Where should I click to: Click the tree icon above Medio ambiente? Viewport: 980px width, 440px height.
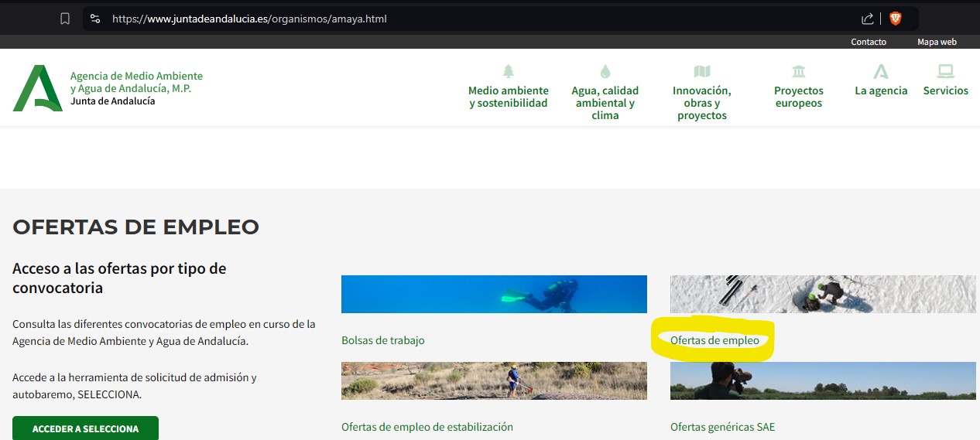point(508,72)
